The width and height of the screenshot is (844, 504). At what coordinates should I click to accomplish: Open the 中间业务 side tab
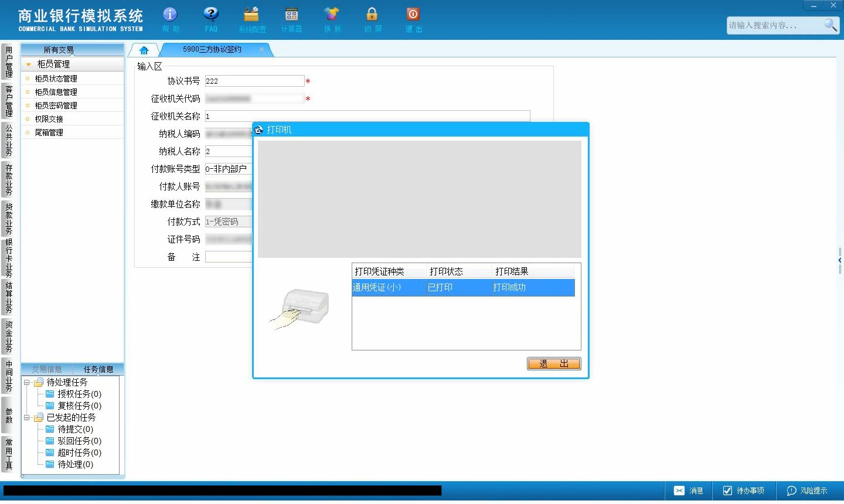tap(8, 376)
